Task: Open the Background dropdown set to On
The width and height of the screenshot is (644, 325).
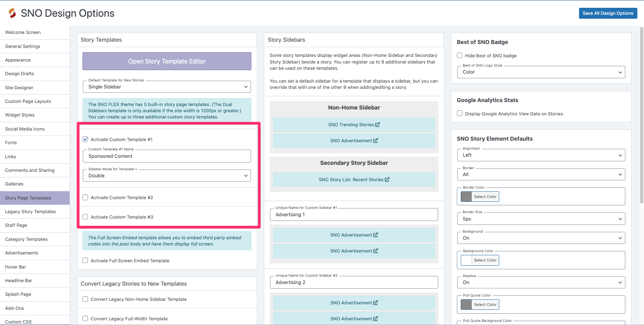Action: tap(541, 238)
